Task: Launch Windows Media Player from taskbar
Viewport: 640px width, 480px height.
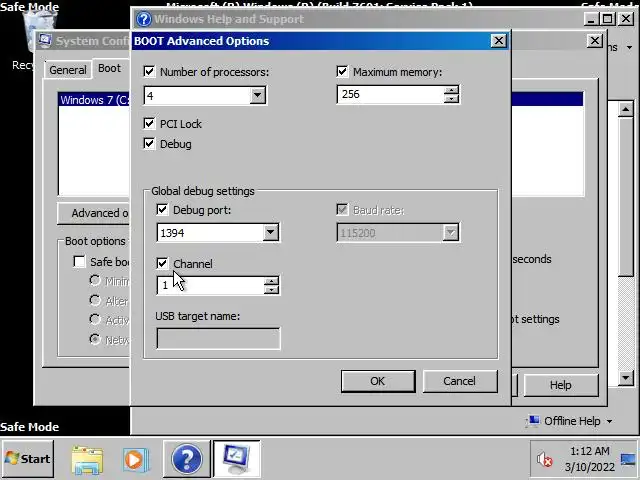Action: click(x=136, y=459)
